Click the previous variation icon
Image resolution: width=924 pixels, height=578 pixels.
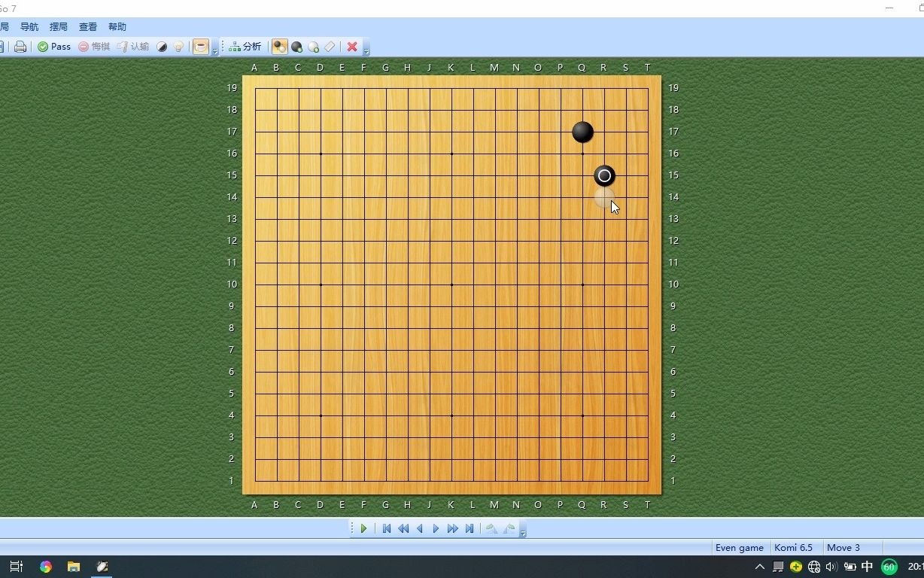[491, 529]
